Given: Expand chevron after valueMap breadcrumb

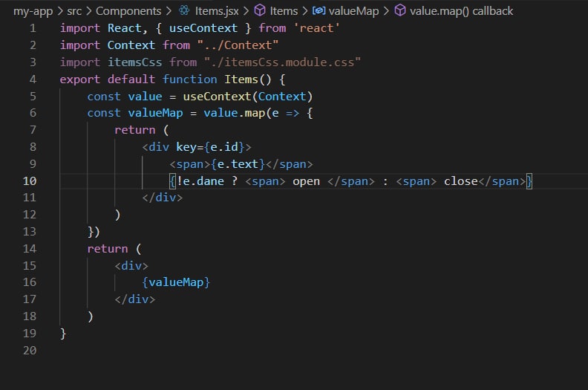Looking at the screenshot, I should 386,11.
